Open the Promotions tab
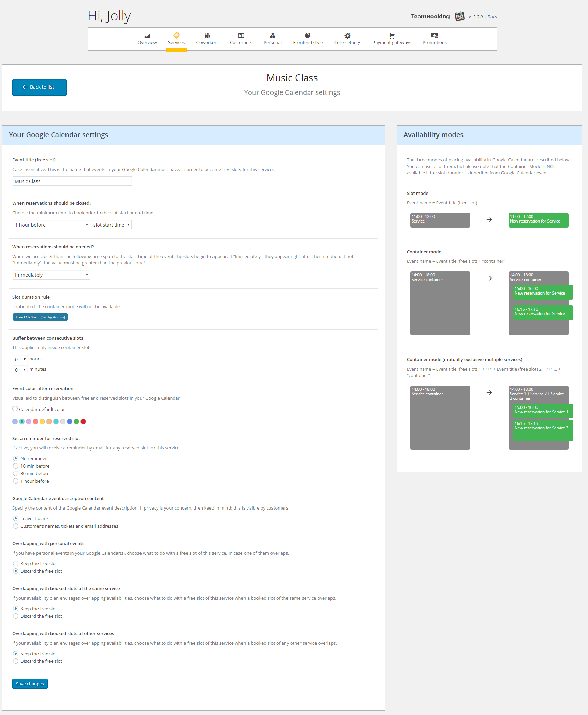The width and height of the screenshot is (588, 715). click(435, 39)
